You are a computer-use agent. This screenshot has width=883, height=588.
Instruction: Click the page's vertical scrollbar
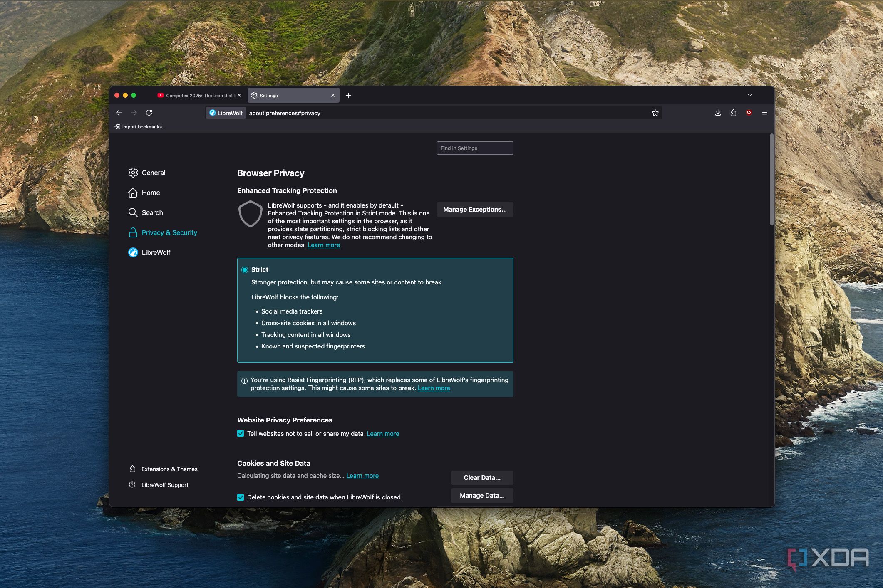click(771, 180)
